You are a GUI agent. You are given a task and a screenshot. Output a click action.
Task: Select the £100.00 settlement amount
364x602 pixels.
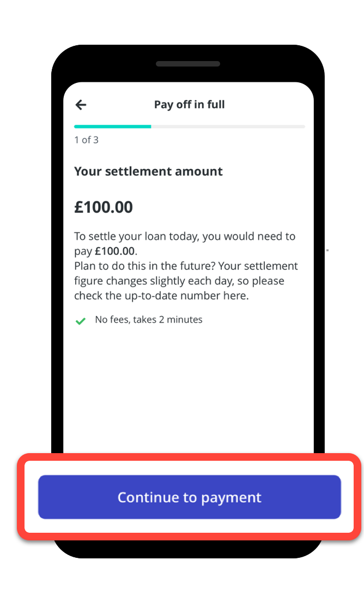click(x=104, y=207)
